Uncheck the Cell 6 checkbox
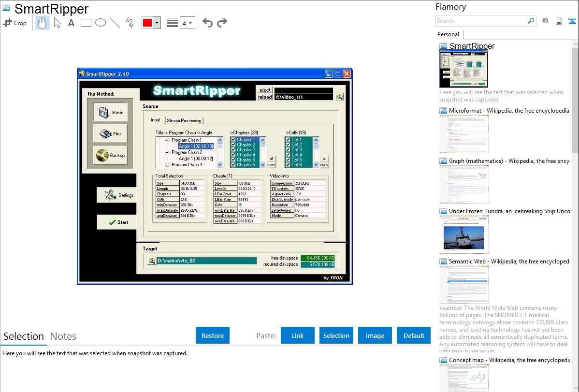The height and width of the screenshot is (392, 579). [x=288, y=165]
